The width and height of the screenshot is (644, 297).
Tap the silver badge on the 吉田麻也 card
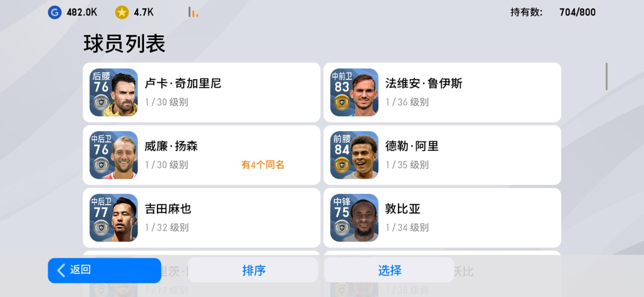[101, 228]
